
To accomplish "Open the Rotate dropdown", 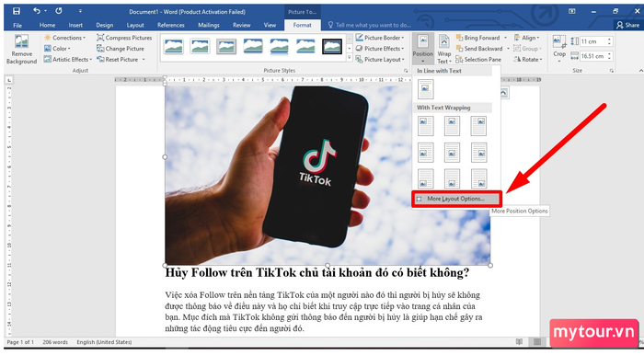I will pyautogui.click(x=528, y=60).
